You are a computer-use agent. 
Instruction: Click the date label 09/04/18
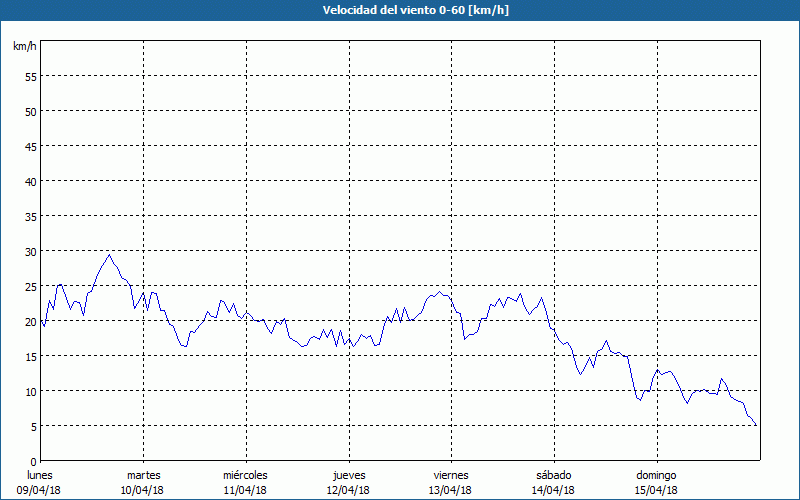point(39,490)
